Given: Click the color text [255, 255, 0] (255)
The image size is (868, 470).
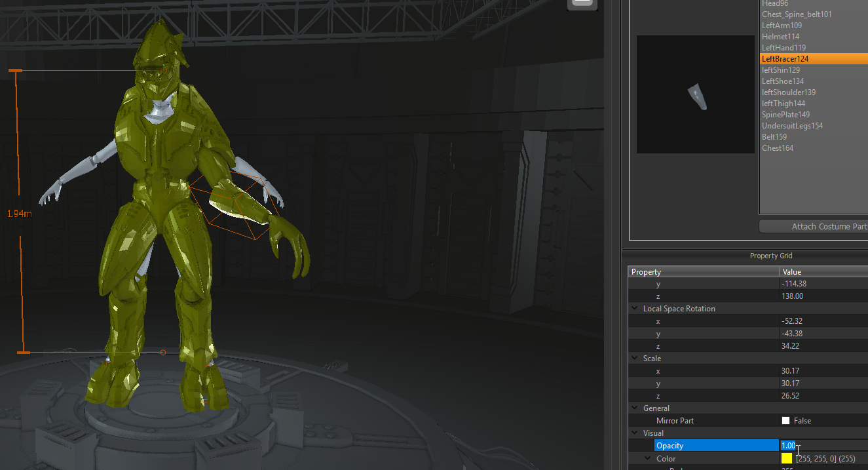Looking at the screenshot, I should (825, 458).
